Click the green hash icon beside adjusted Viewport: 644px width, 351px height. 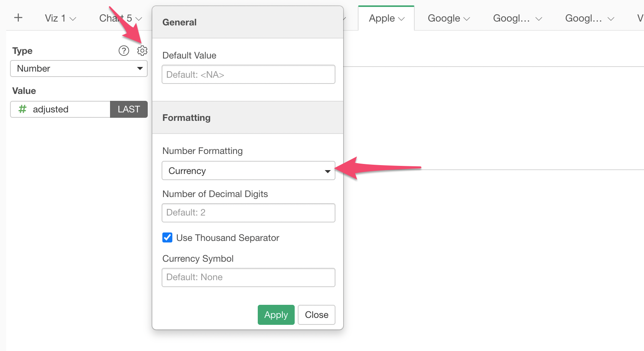pos(23,109)
